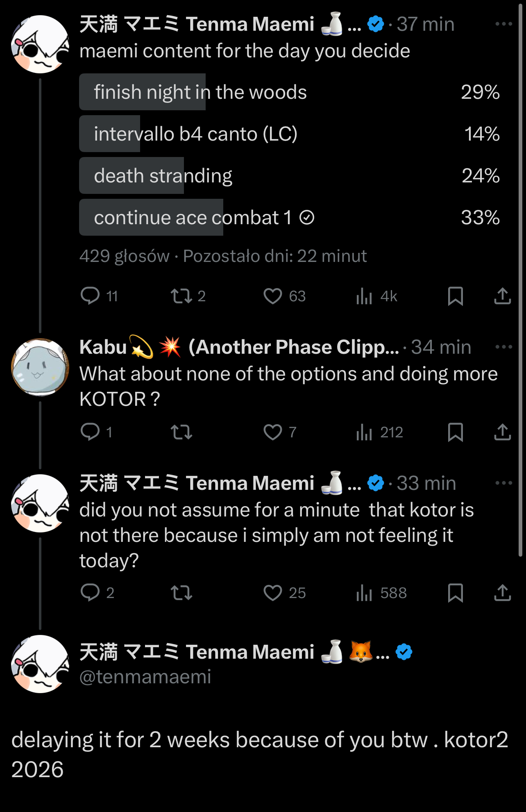Open more options on the 37 min tweet
The image size is (526, 812).
(x=503, y=24)
